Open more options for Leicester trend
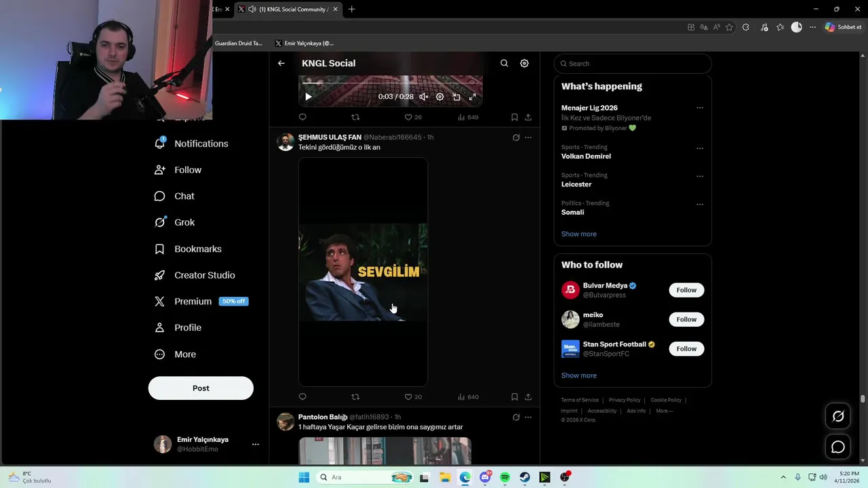This screenshot has width=868, height=488. pos(700,176)
